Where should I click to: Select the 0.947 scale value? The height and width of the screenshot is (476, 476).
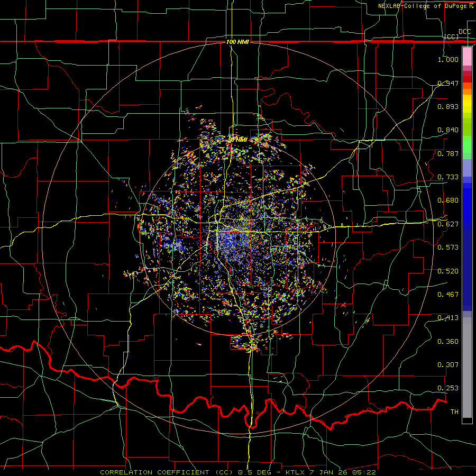448,83
